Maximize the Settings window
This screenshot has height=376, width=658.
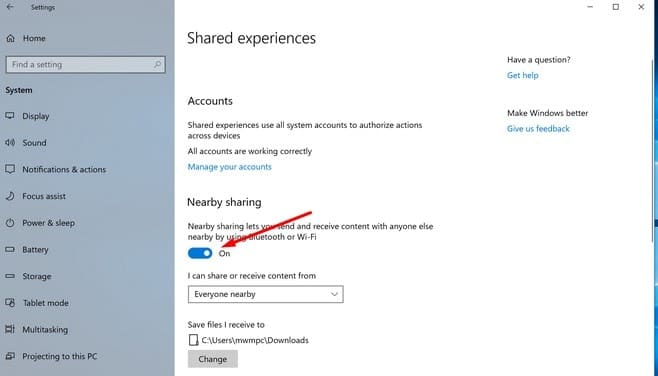click(616, 7)
